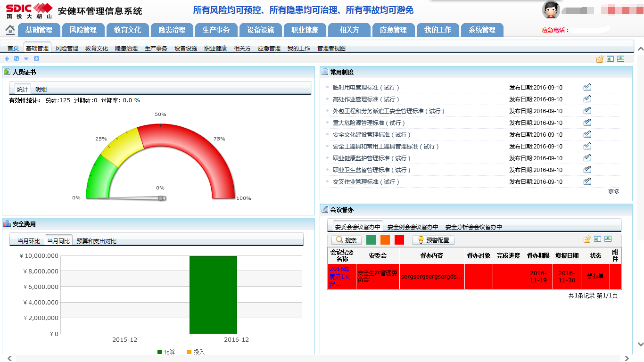
Task: Click the 搜索 button in 会议督办
Action: click(x=347, y=240)
